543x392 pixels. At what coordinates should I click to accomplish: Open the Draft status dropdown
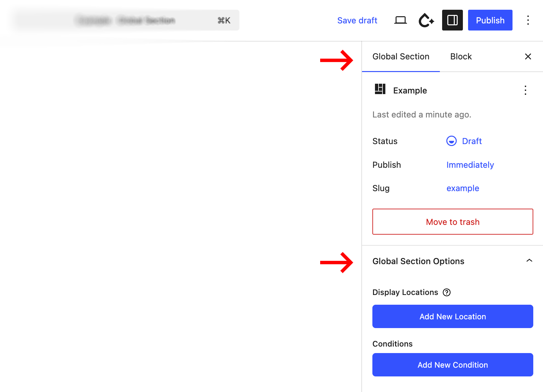point(472,141)
